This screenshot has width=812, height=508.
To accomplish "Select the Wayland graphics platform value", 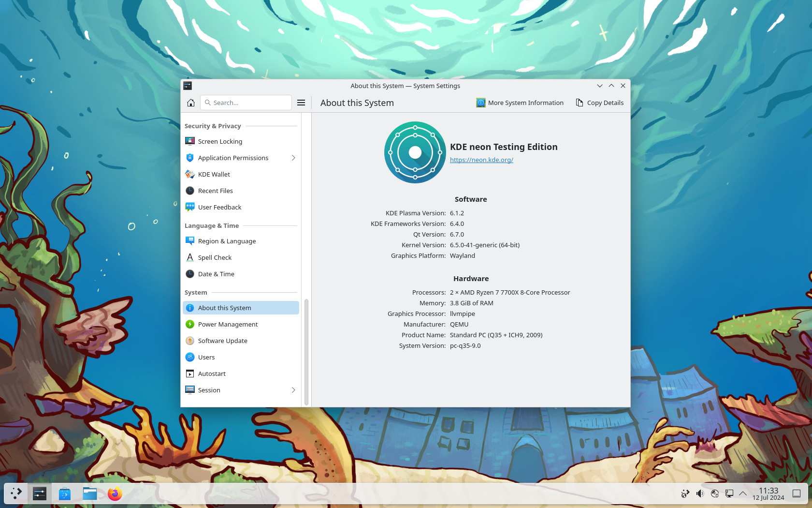I will tap(463, 255).
